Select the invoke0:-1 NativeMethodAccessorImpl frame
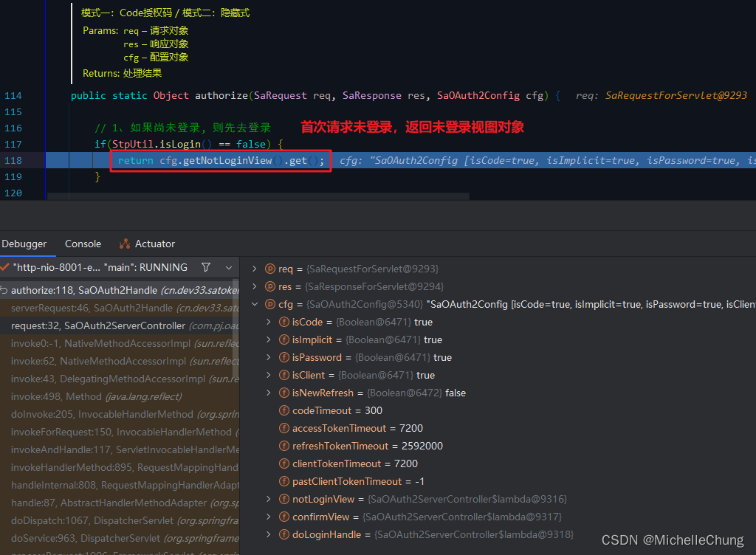Image resolution: width=756 pixels, height=555 pixels. (x=119, y=343)
